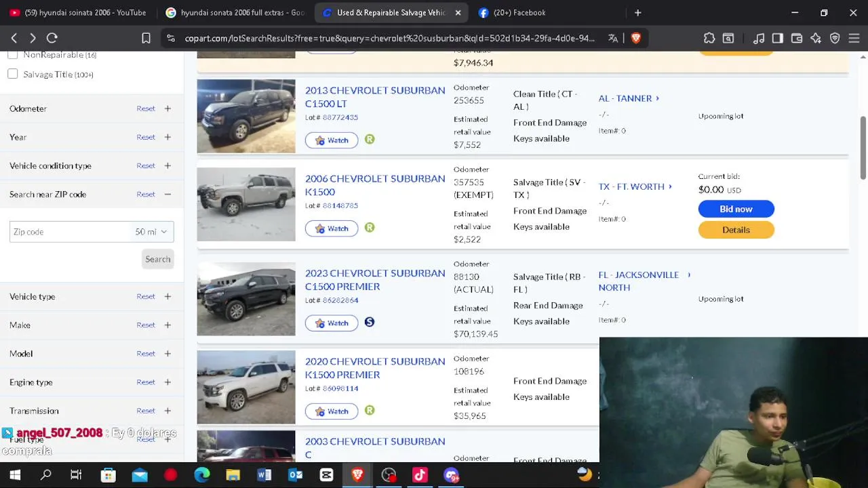Viewport: 868px width, 488px height.
Task: Open the 50 mi distance dropdown
Action: (151, 232)
